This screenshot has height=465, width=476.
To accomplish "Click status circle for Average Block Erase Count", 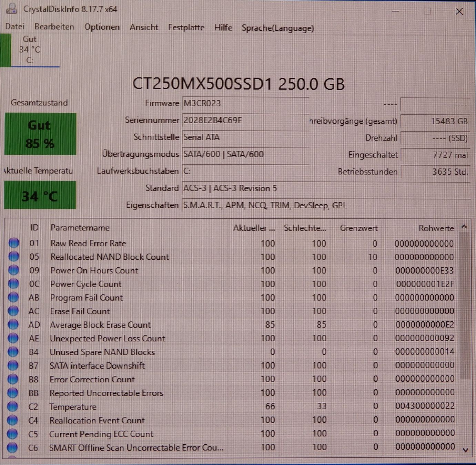I will click(x=13, y=324).
